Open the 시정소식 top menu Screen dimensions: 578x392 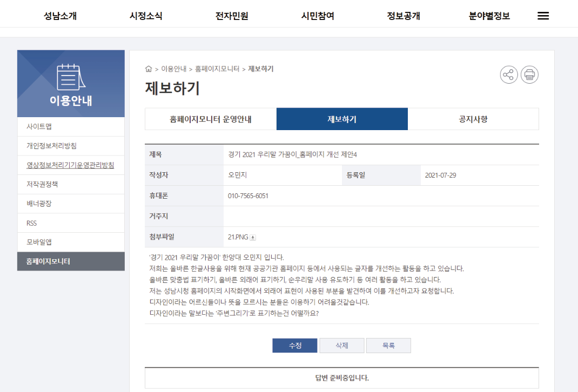coord(146,16)
